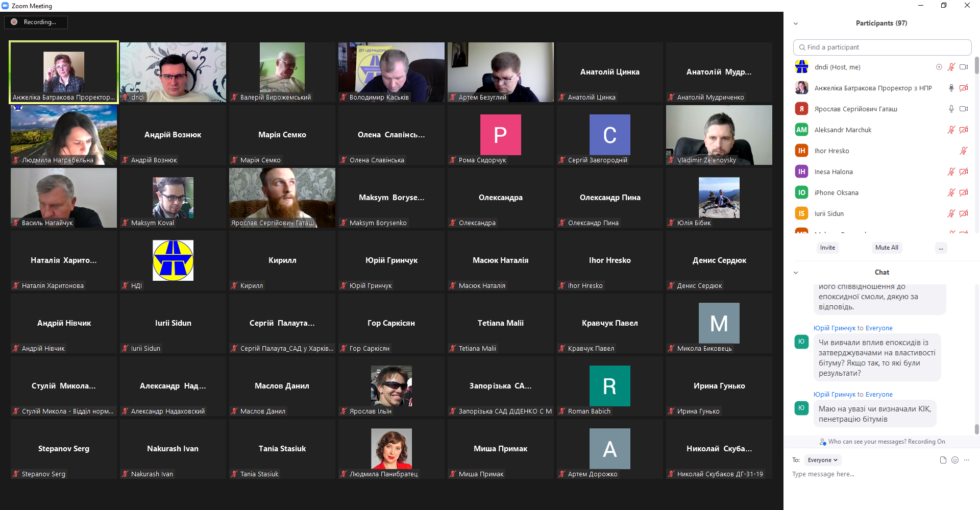Focus the 'Find a participant' search field
The width and height of the screenshot is (980, 510).
pos(882,47)
